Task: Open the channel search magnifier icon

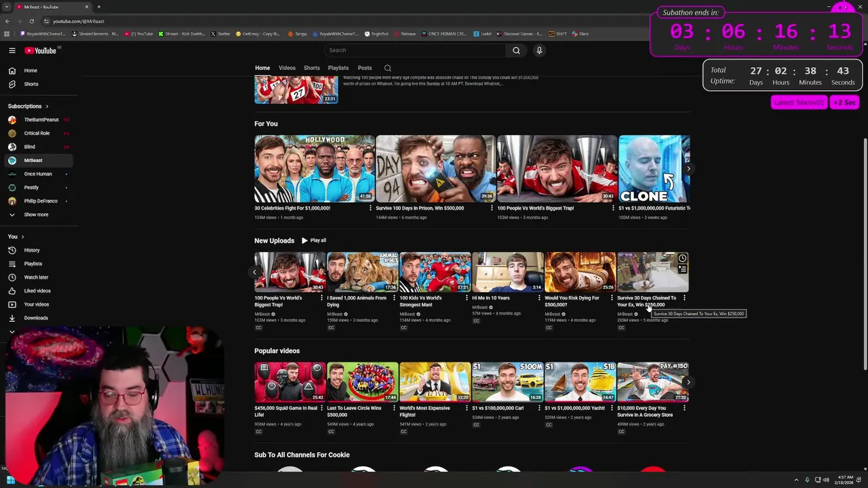Action: point(388,68)
